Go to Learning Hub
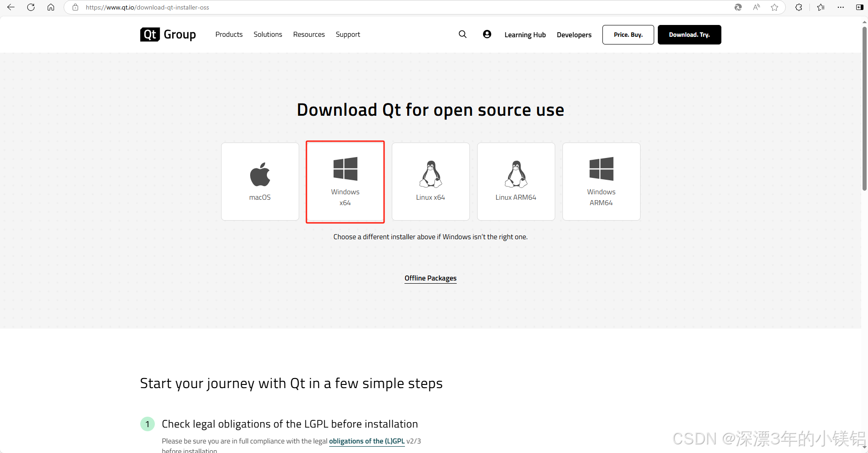Viewport: 868px width, 453px height. (x=525, y=35)
